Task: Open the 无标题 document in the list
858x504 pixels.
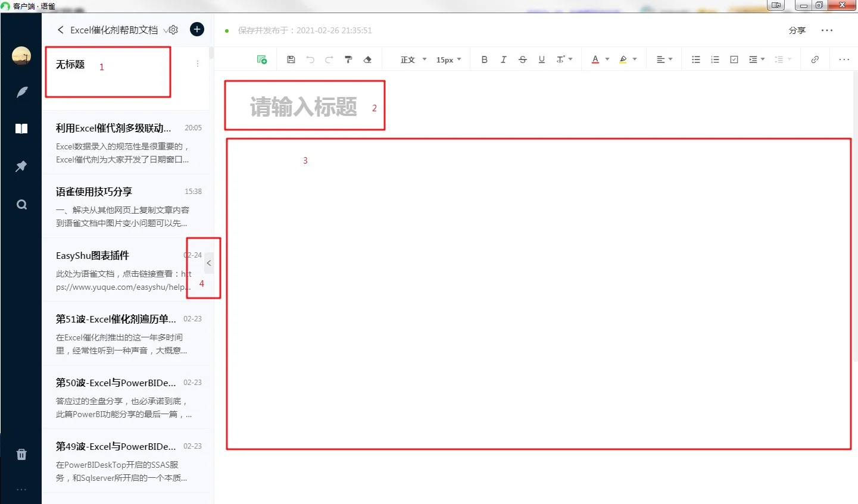Action: (126, 79)
